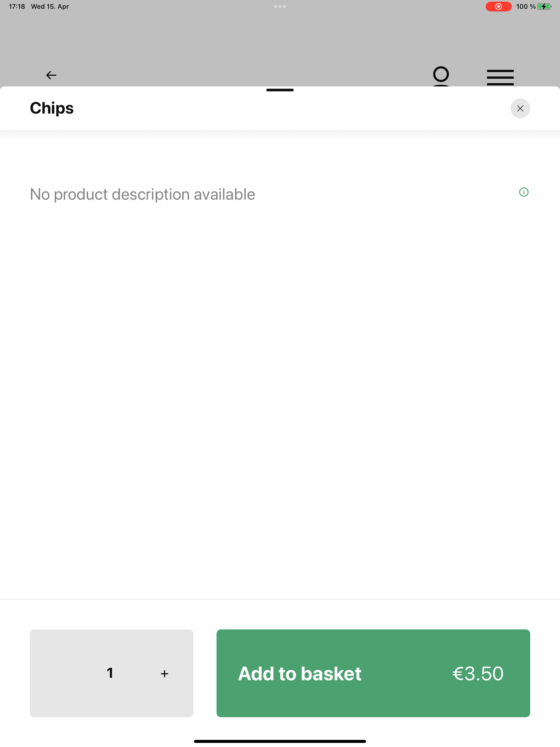The width and height of the screenshot is (560, 747).
Task: Show product info via green info icon
Action: click(x=524, y=192)
